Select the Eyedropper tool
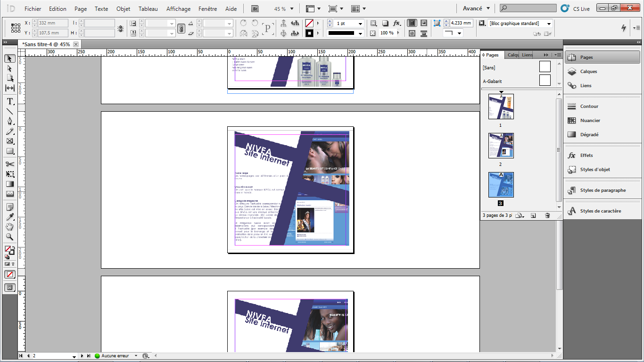The height and width of the screenshot is (362, 644). pyautogui.click(x=10, y=217)
